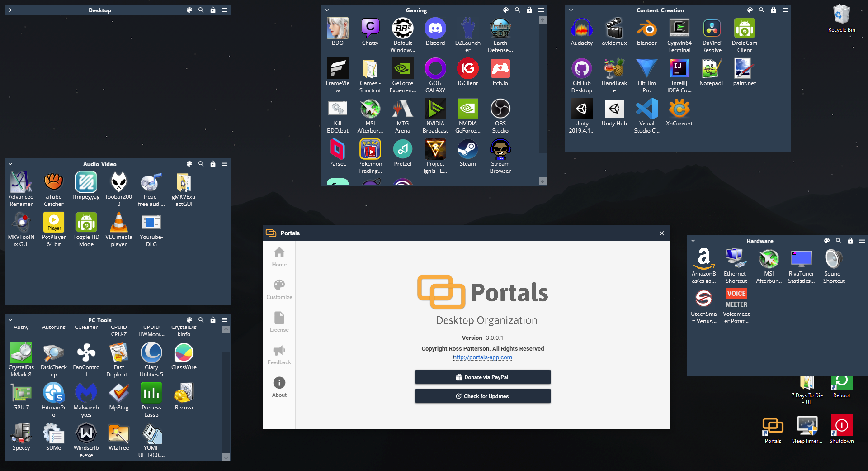Collapse the Gaming portal using its chevron
The height and width of the screenshot is (471, 868).
(327, 10)
